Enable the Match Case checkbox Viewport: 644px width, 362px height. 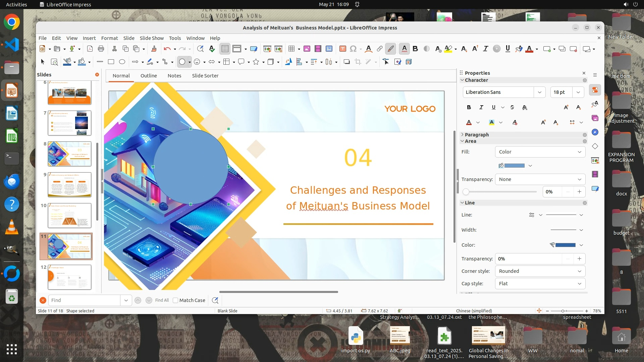pyautogui.click(x=175, y=300)
